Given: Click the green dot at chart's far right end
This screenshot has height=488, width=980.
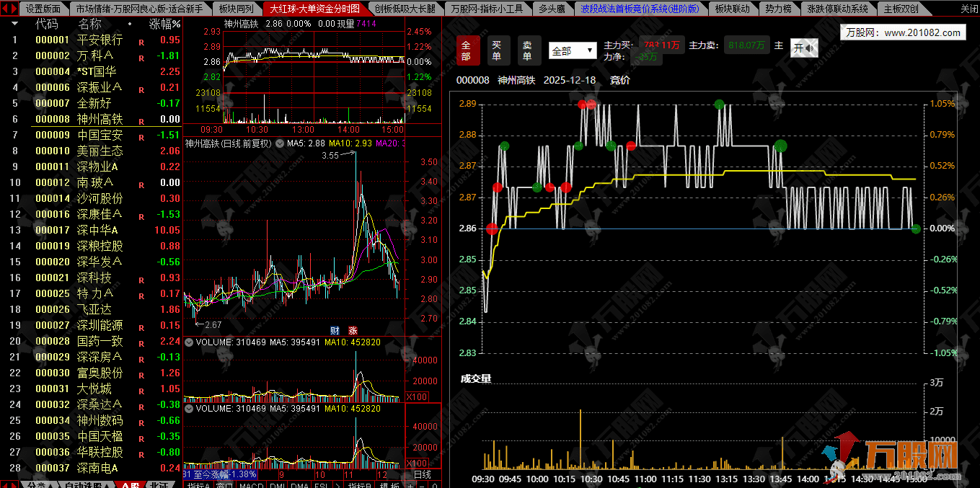Looking at the screenshot, I should pyautogui.click(x=916, y=229).
